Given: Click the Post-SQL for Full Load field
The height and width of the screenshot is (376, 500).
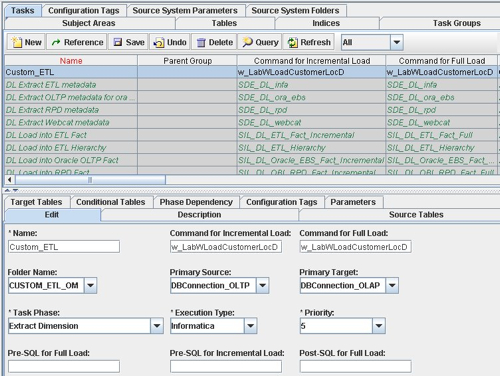Looking at the screenshot, I should 355,366.
